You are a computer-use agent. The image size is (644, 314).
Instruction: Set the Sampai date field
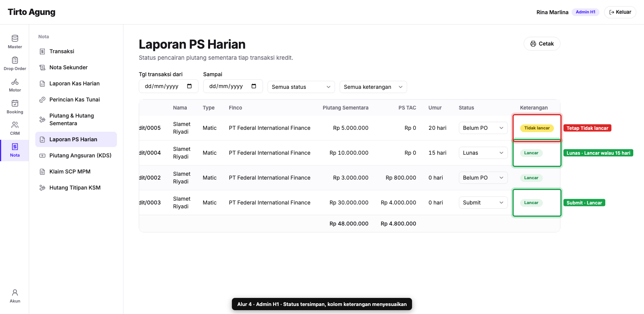(233, 86)
